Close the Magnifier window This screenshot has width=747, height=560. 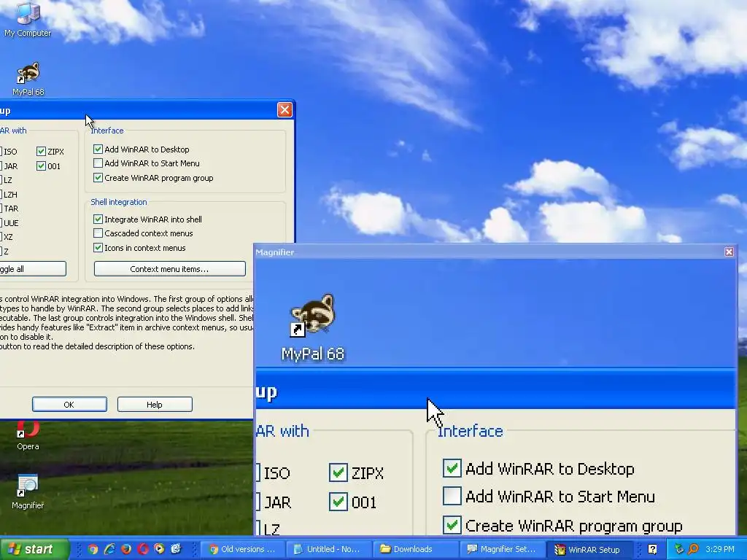[x=729, y=252]
